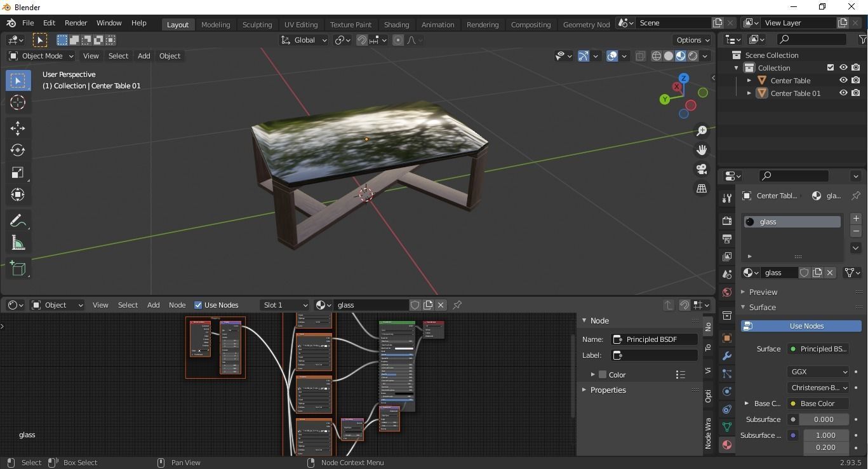Activate the Select Box tool
Viewport: 868px width, 469px height.
click(x=18, y=80)
